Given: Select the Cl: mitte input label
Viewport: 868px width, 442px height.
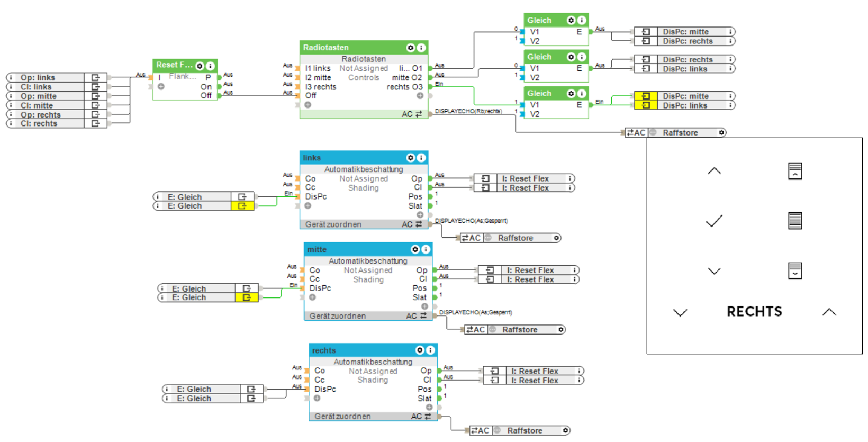Looking at the screenshot, I should [37, 105].
